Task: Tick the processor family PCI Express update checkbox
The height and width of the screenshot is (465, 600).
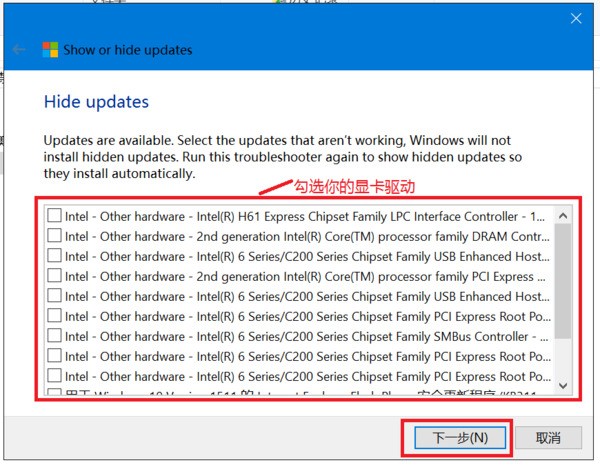Action: coord(54,275)
